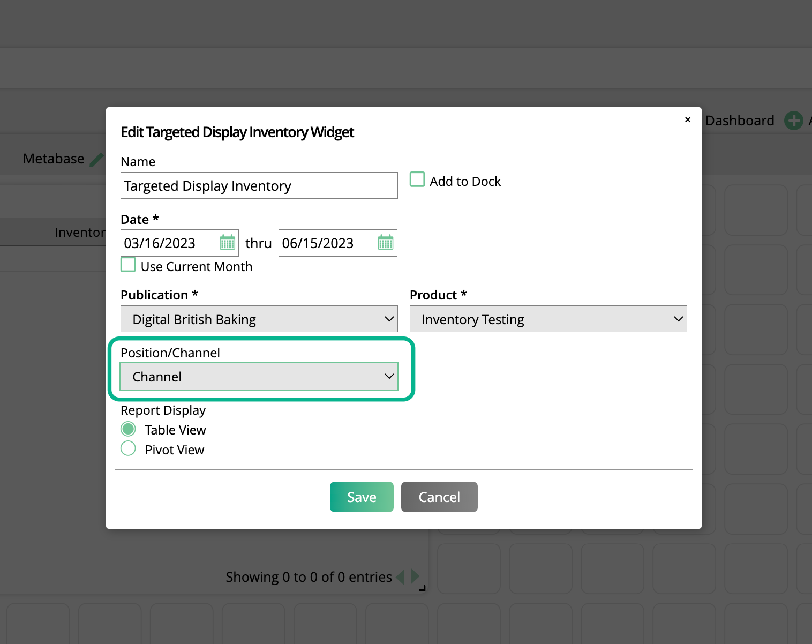
Task: Open the start date calendar picker
Action: click(x=227, y=243)
